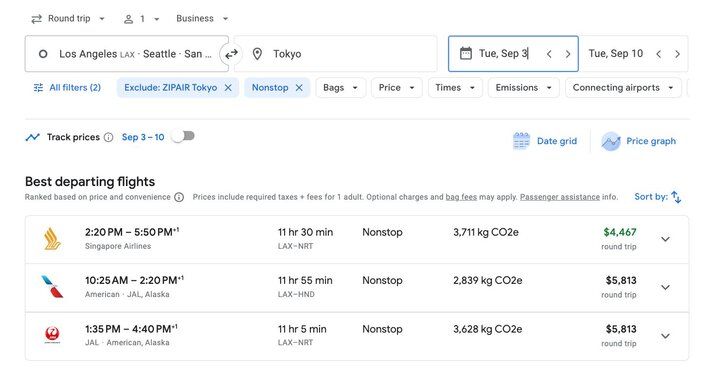The image size is (717, 372).
Task: Expand the Singapore Airlines flight details
Action: tap(665, 239)
